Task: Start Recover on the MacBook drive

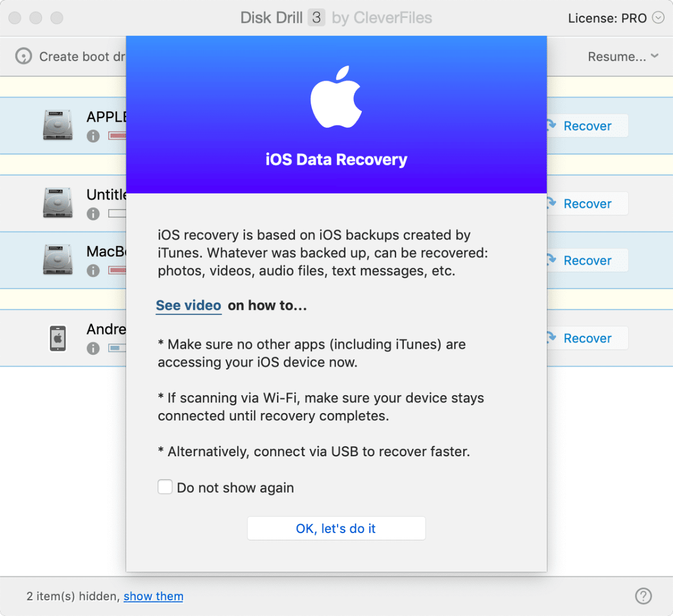Action: [587, 261]
